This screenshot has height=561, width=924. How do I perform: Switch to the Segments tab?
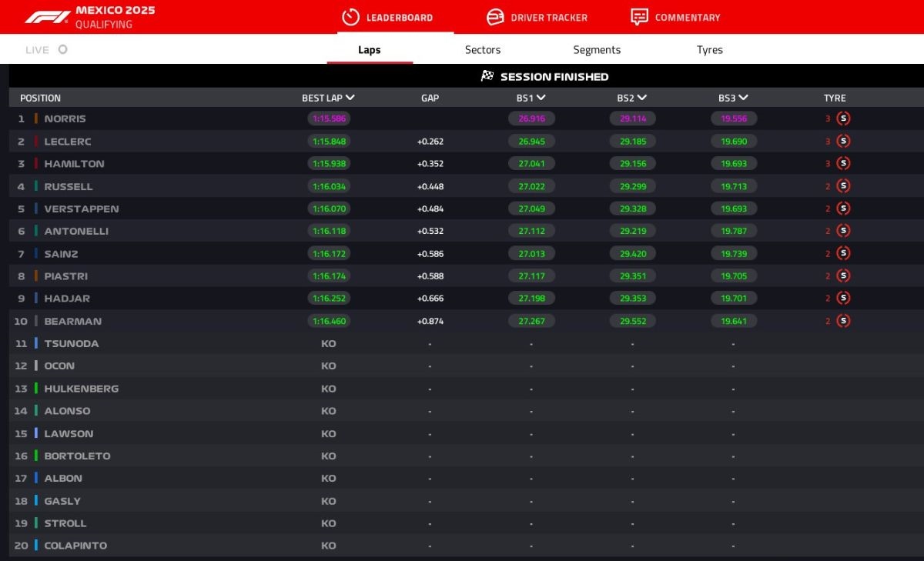pyautogui.click(x=597, y=50)
